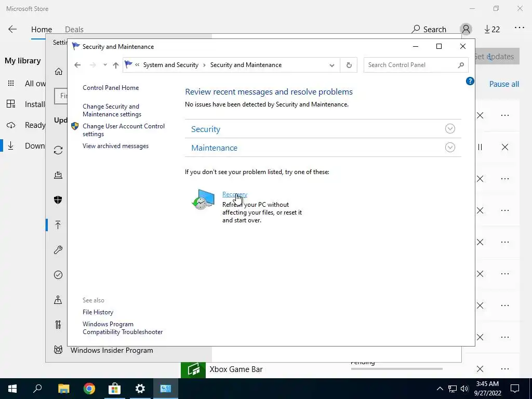Open Action Center notifications icon
Image resolution: width=532 pixels, height=399 pixels.
click(515, 389)
